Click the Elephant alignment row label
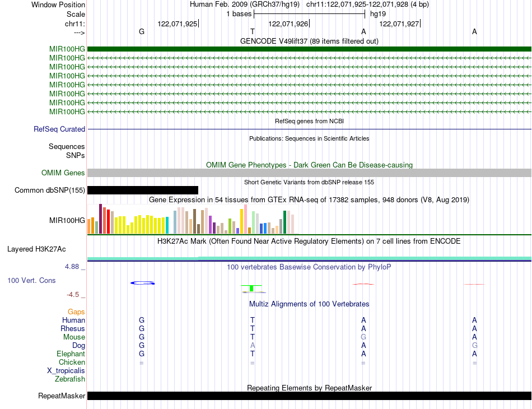This screenshot has width=532, height=409. [71, 354]
